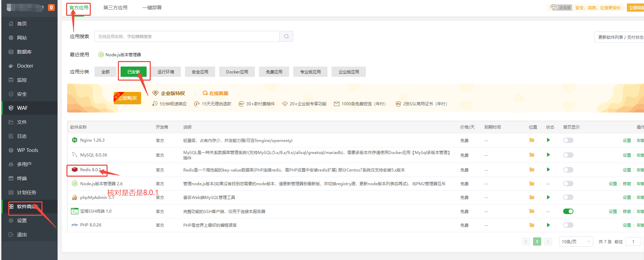Open the PHP 8.0.26 folder location icon
This screenshot has width=644, height=260.
tap(532, 225)
